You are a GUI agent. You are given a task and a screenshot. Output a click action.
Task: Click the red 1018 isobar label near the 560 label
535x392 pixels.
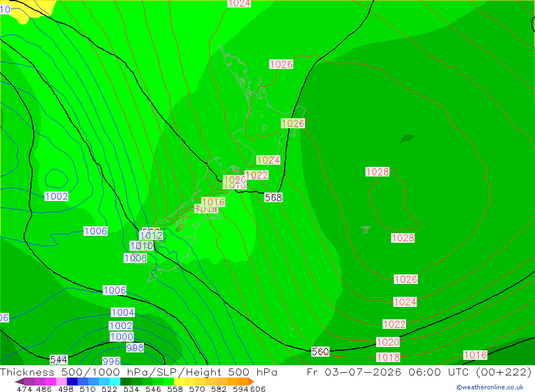click(x=388, y=358)
